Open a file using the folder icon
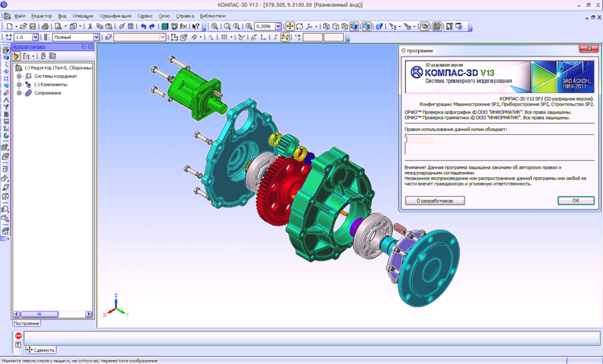603x364 pixels. pos(23,26)
